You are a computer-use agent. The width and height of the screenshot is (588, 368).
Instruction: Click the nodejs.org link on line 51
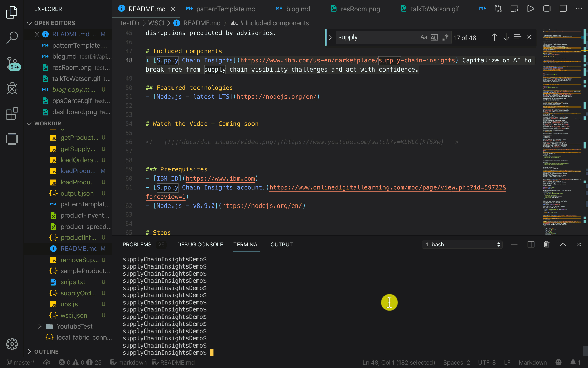276,97
